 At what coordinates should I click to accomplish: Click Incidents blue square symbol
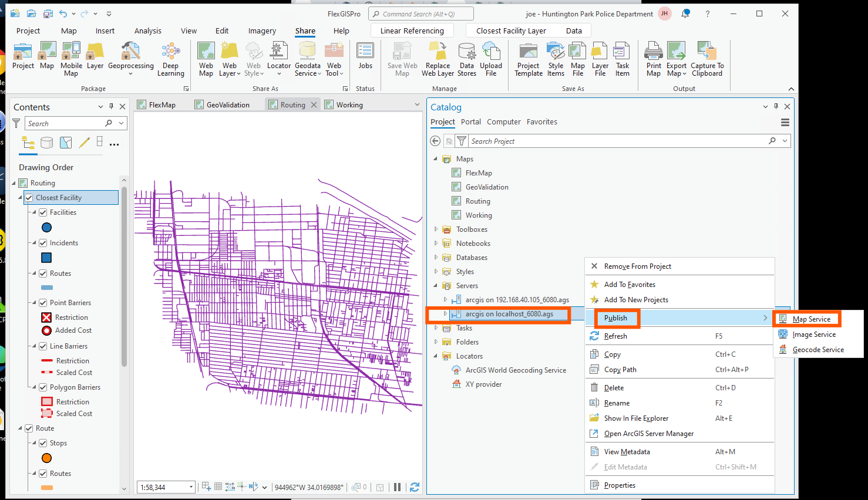click(x=47, y=258)
